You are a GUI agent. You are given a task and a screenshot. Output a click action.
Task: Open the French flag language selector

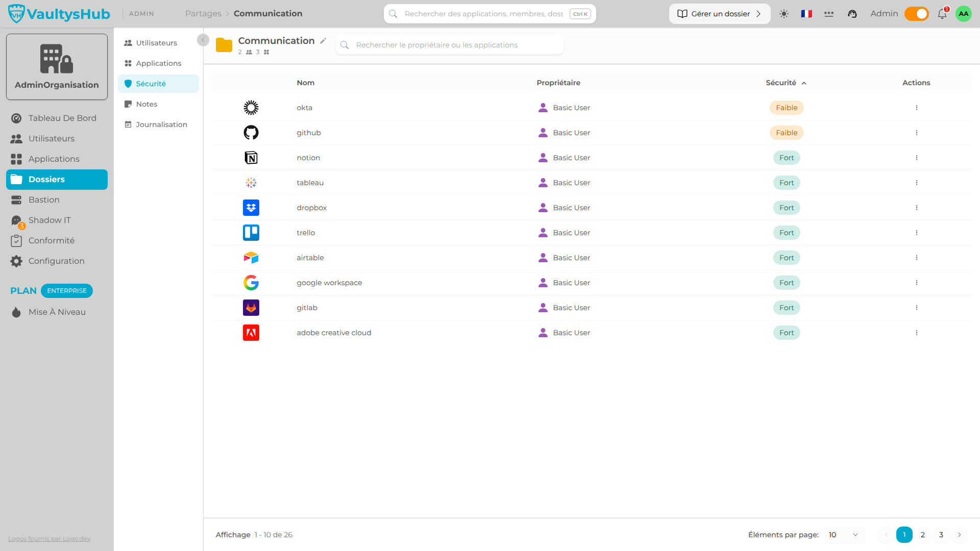806,14
